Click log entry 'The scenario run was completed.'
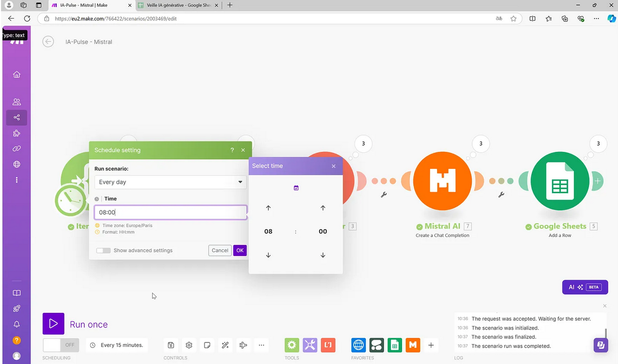The height and width of the screenshot is (364, 618). tap(511, 346)
